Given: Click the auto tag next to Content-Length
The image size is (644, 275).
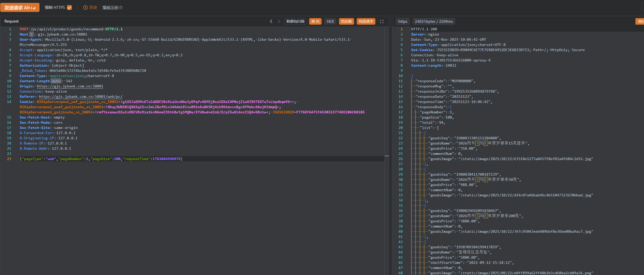Looking at the screenshot, I should (56, 81).
